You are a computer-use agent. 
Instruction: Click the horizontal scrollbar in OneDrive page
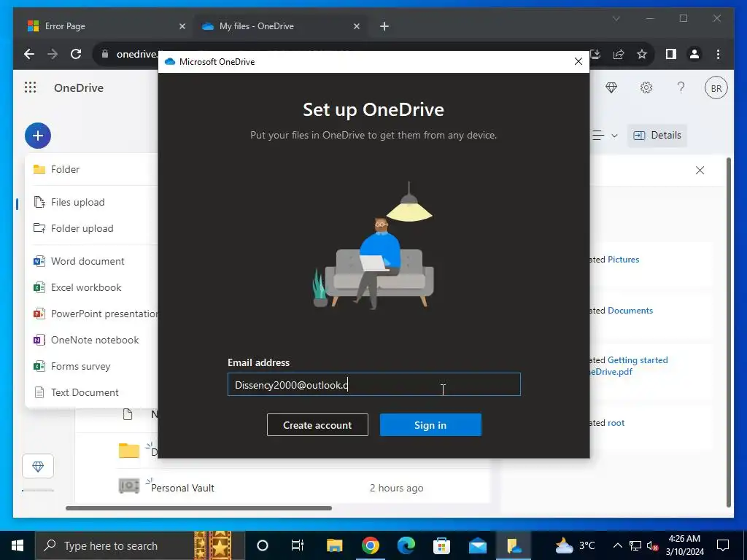pyautogui.click(x=198, y=508)
